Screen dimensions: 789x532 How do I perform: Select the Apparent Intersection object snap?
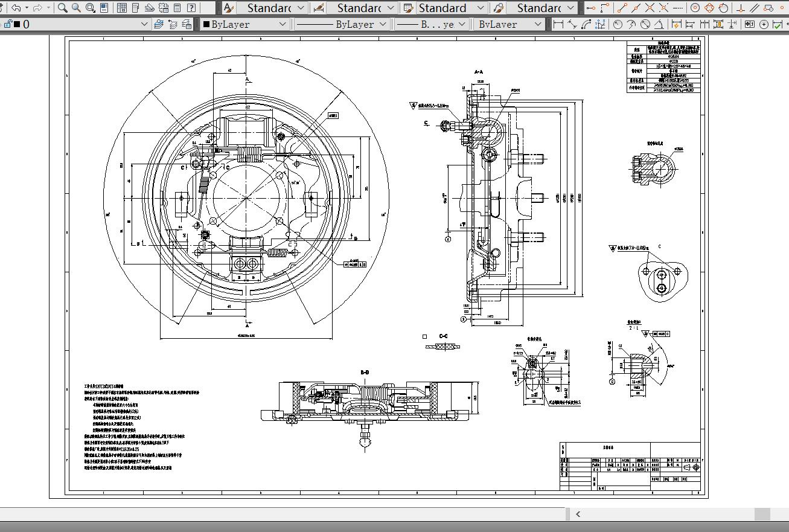pyautogui.click(x=664, y=8)
